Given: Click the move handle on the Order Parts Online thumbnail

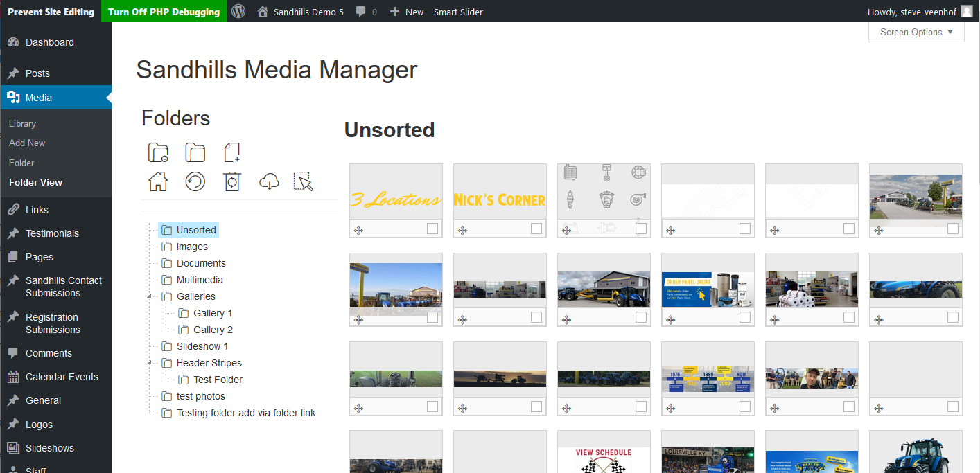Looking at the screenshot, I should click(x=670, y=319).
